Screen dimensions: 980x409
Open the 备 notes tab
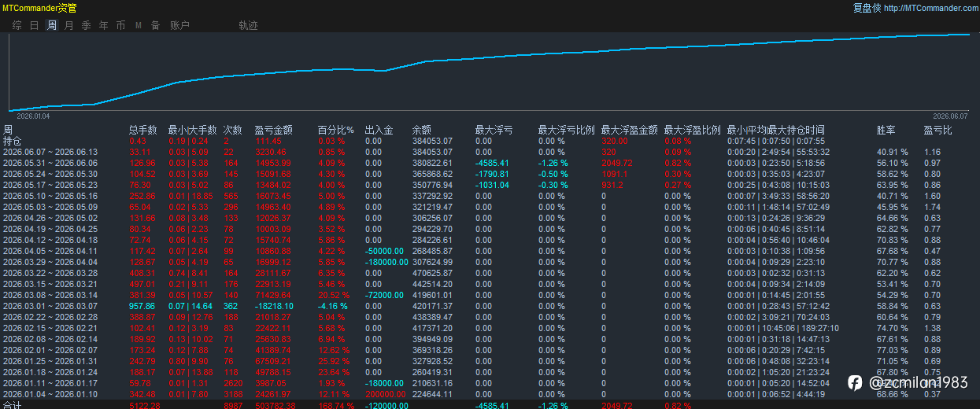pos(155,25)
